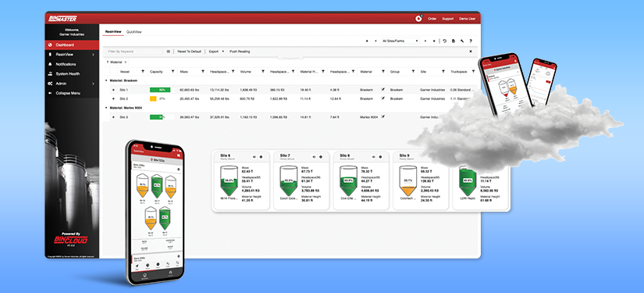This screenshot has width=644, height=293.
Task: Click the Push Reading button
Action: point(240,52)
